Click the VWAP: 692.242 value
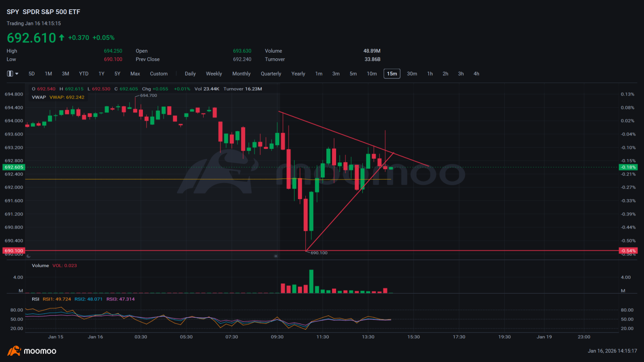Screen dimensions: 644x362 67,97
